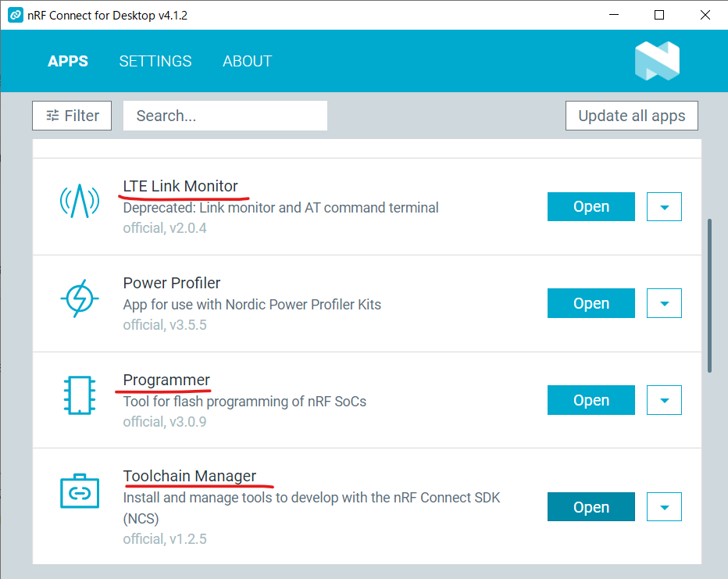Open the Programmer app
This screenshot has width=728, height=579.
tap(591, 400)
